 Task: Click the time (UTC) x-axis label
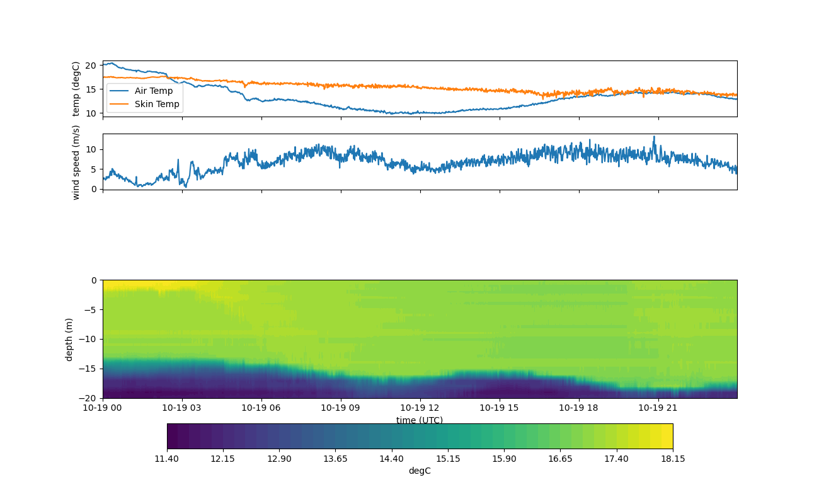pyautogui.click(x=419, y=420)
